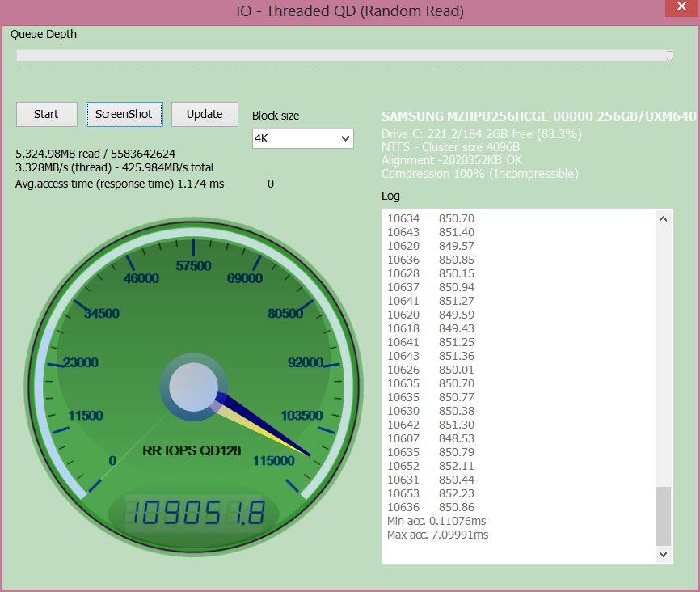700x592 pixels.
Task: Click the Queue Depth slider thumb
Action: pyautogui.click(x=669, y=56)
